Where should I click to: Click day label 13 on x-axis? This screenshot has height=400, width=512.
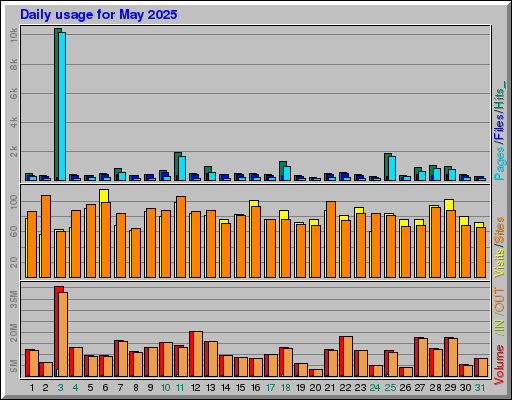click(210, 388)
